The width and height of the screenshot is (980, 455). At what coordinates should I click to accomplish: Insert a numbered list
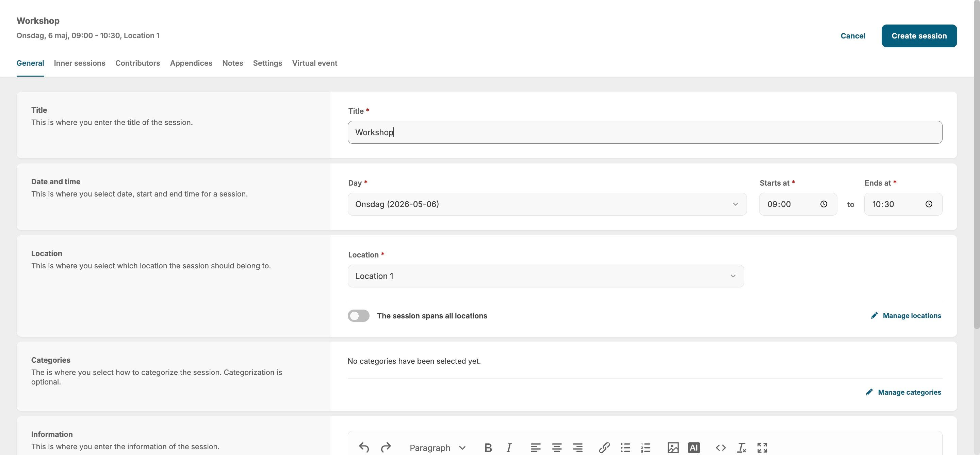point(646,448)
